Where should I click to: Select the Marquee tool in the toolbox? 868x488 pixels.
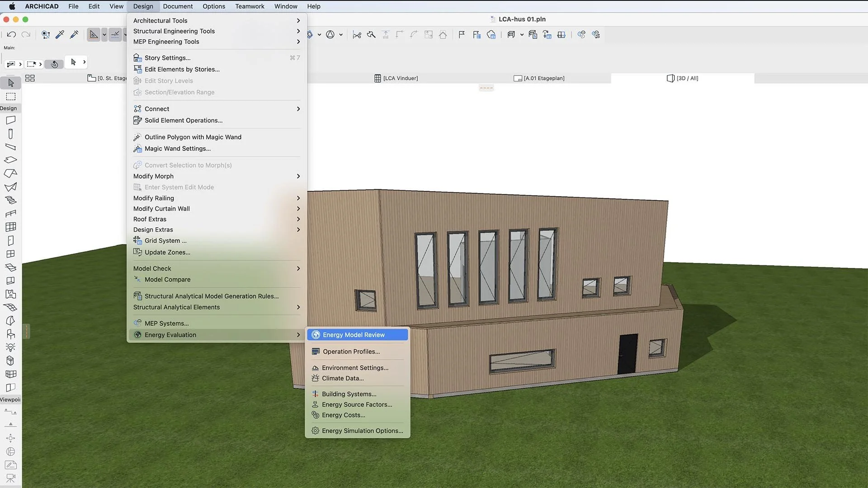pyautogui.click(x=11, y=97)
